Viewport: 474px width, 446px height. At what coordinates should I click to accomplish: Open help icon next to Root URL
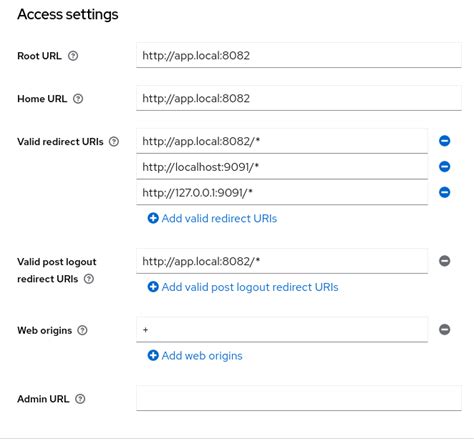(x=73, y=56)
